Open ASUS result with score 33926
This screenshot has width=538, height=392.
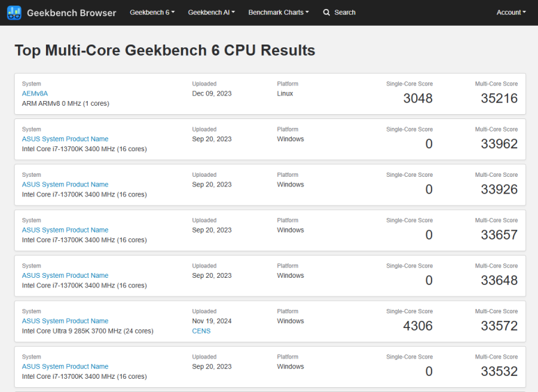point(65,185)
